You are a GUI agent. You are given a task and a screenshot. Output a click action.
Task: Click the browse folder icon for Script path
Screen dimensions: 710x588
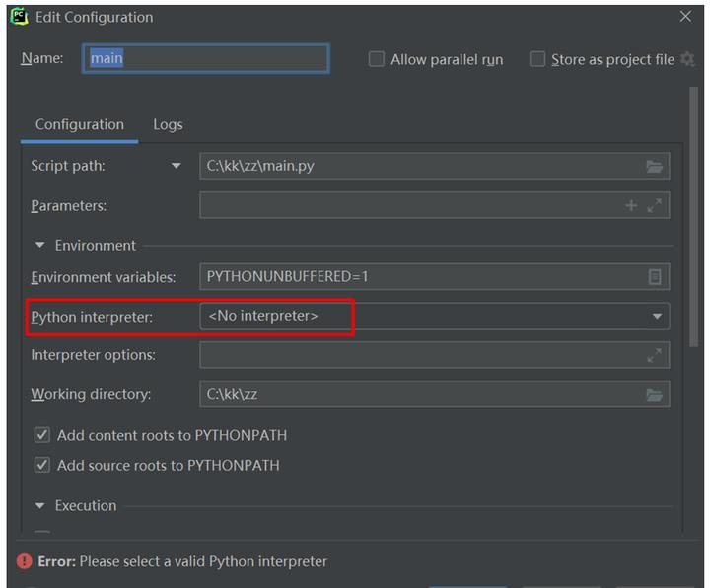654,167
